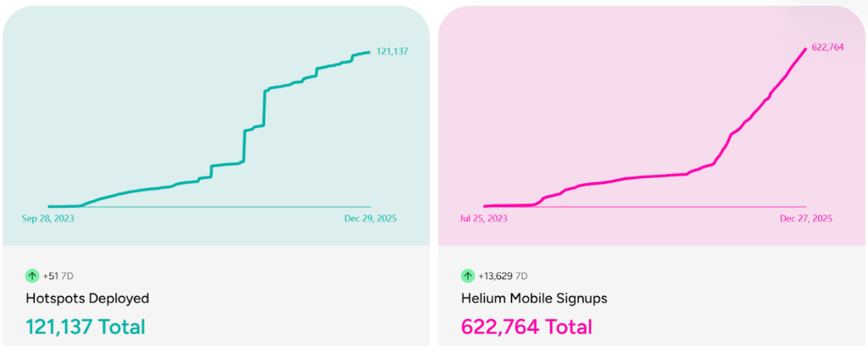The height and width of the screenshot is (346, 868).
Task: Click the +13,629 7D change indicator
Action: 503,276
